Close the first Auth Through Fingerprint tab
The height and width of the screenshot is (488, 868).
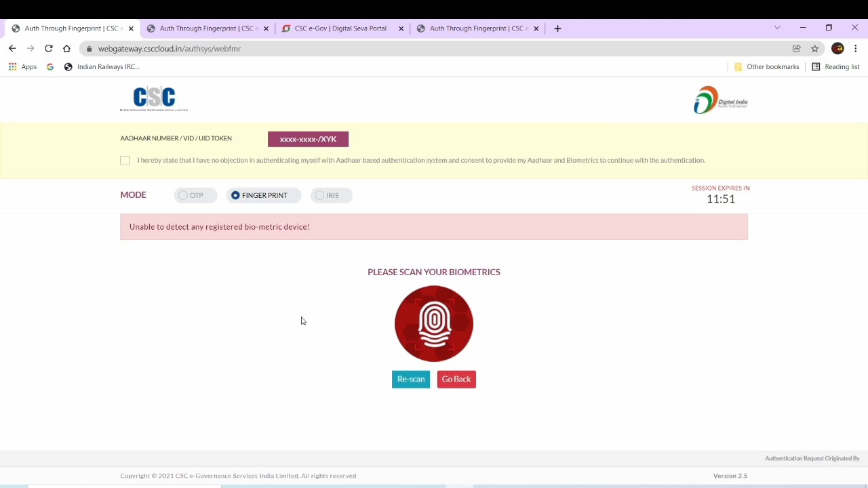point(131,28)
